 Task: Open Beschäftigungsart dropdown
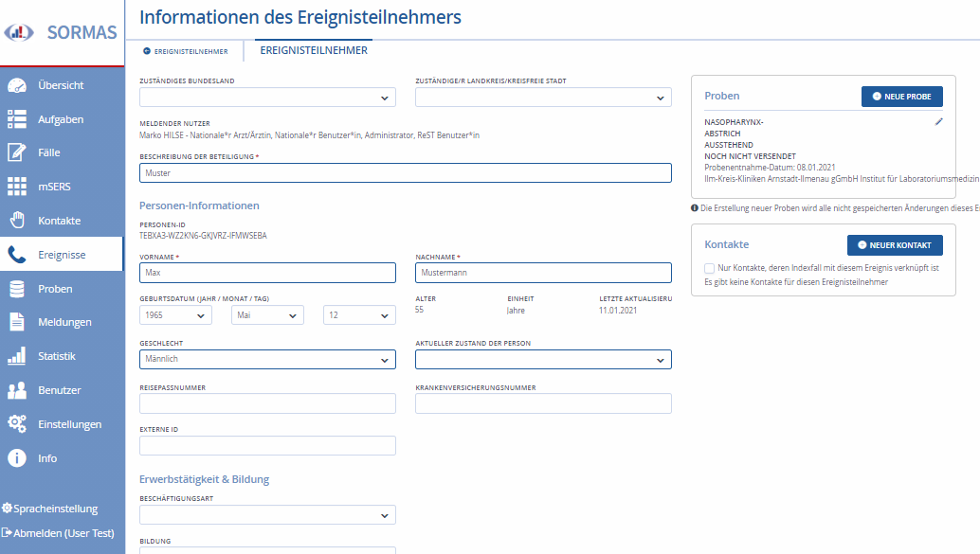pyautogui.click(x=267, y=515)
